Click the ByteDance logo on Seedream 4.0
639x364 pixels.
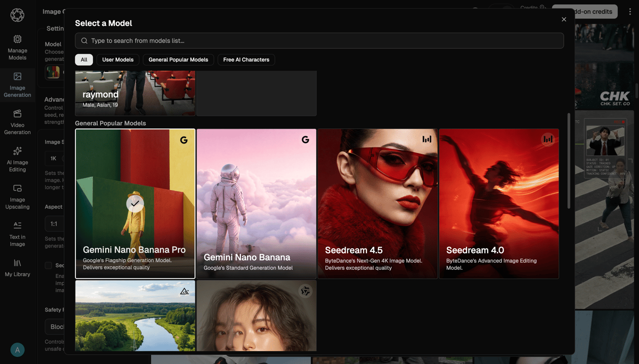tap(548, 139)
